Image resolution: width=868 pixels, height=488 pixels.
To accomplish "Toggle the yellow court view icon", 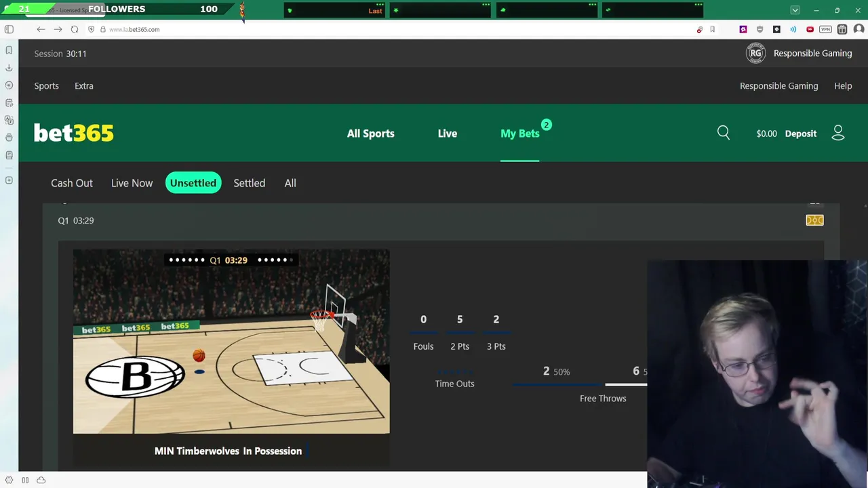I will tap(814, 220).
